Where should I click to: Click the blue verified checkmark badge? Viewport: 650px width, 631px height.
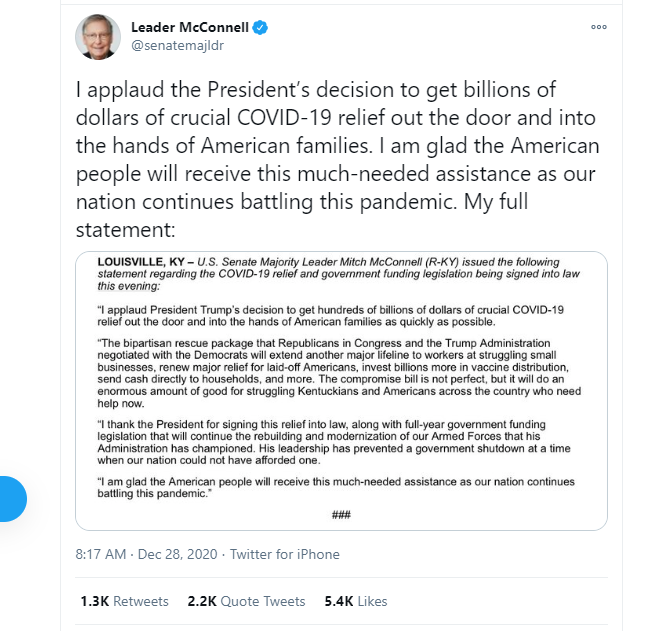pyautogui.click(x=260, y=27)
